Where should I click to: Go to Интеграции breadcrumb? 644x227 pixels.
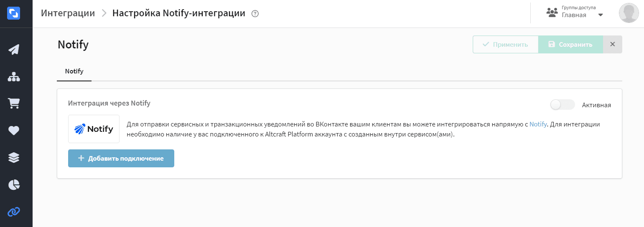pos(68,13)
